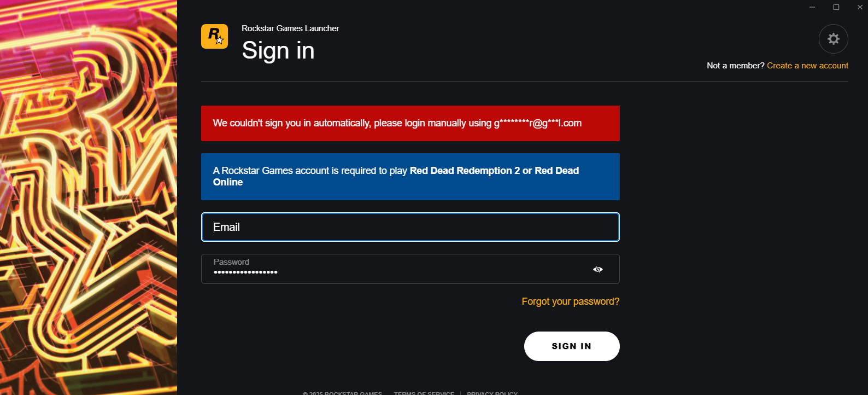Click the 2025 Rockstar Games copyright text
The image size is (868, 395).
pos(342,392)
